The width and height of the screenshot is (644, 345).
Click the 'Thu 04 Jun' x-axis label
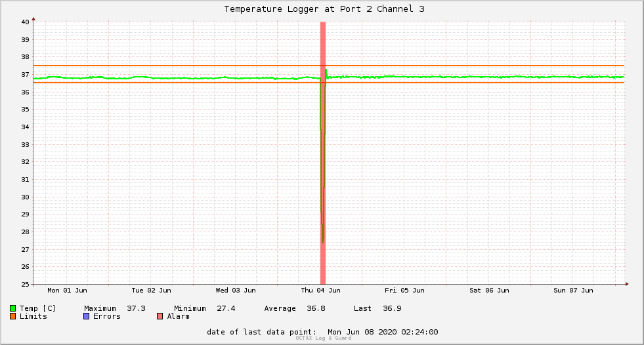pos(320,291)
